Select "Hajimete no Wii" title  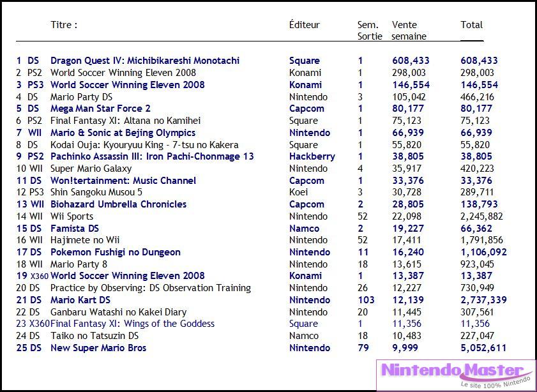(x=85, y=240)
